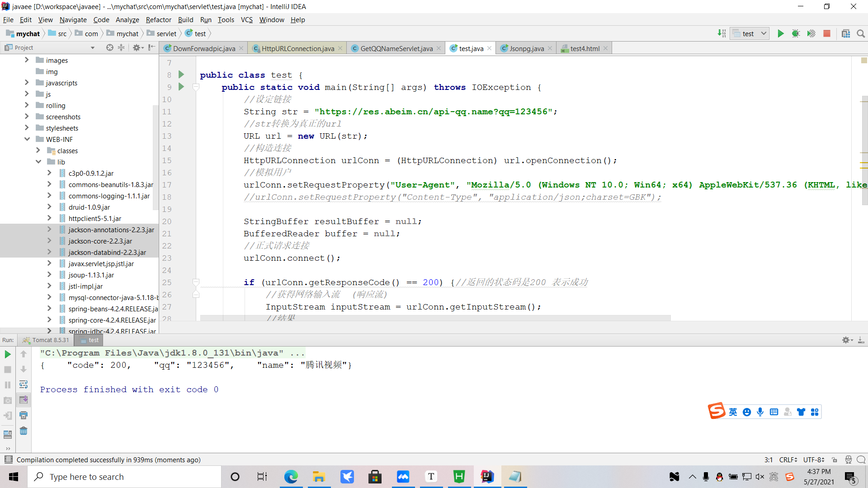Hide the Project tool window
Screen dimensions: 868x488
pyautogui.click(x=151, y=47)
